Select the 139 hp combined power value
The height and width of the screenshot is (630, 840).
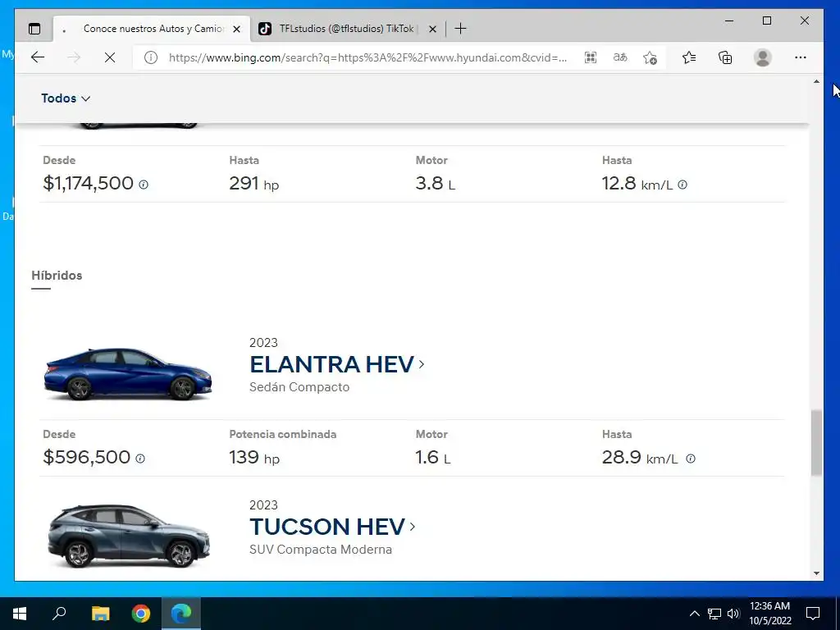pyautogui.click(x=254, y=458)
